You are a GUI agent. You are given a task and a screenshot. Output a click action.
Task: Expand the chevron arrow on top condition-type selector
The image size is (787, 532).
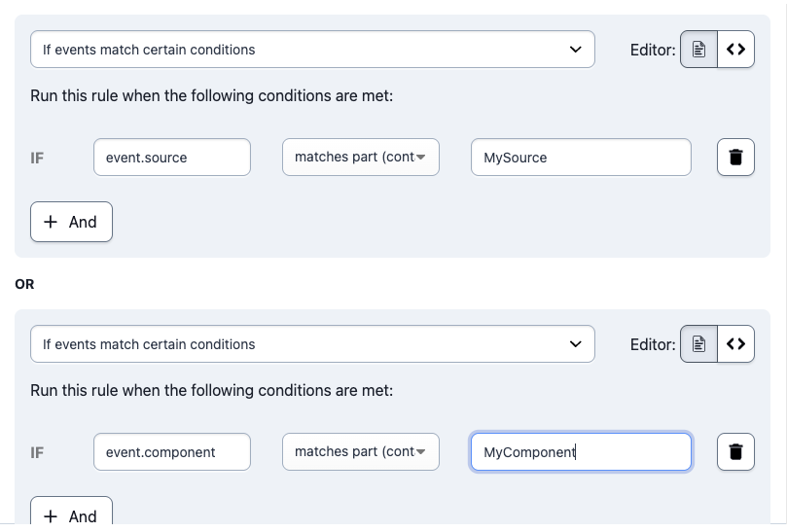pyautogui.click(x=576, y=50)
